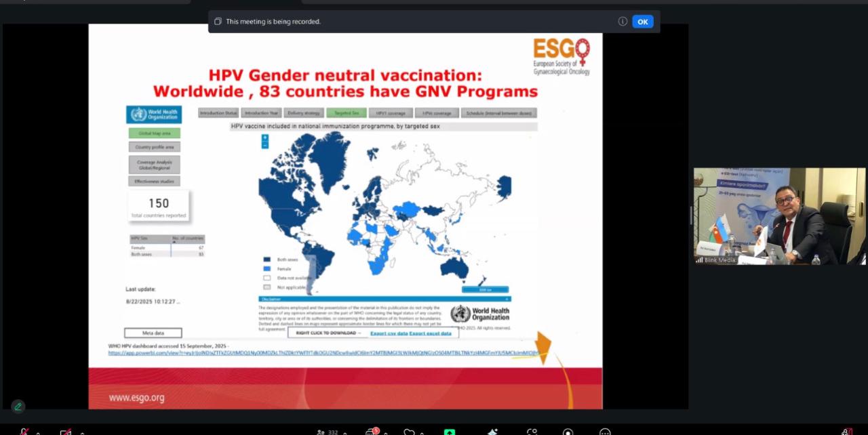Click the Export excel data link
Viewport: 868px width, 435px height.
coord(430,333)
